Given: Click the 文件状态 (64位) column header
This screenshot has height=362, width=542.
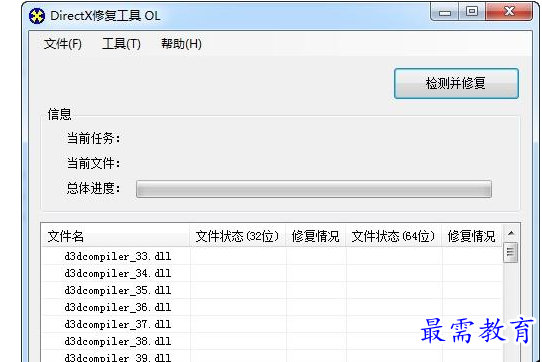Looking at the screenshot, I should pyautogui.click(x=394, y=236).
